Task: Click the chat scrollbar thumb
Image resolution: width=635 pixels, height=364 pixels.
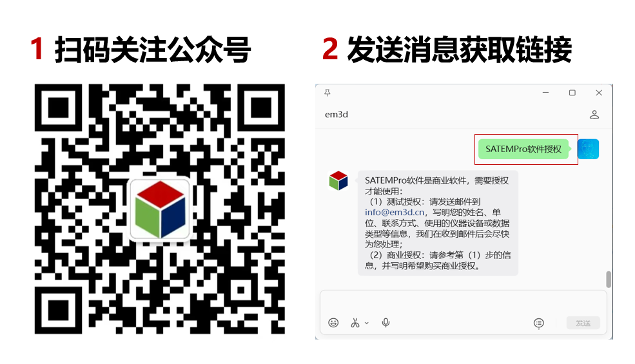Action: (x=609, y=279)
